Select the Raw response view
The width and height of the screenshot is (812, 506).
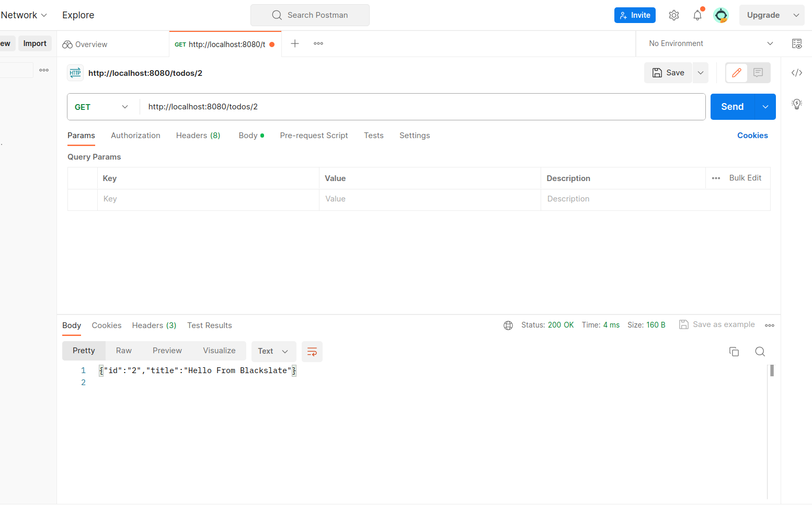(x=124, y=351)
